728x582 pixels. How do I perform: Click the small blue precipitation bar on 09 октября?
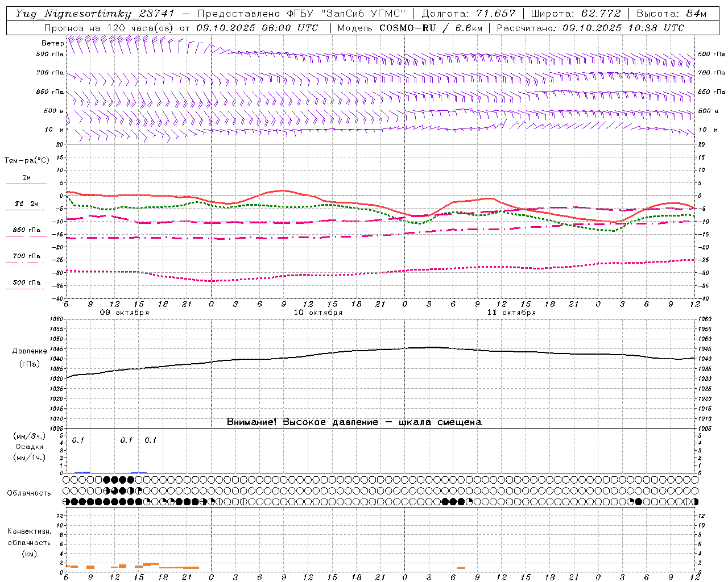(86, 472)
